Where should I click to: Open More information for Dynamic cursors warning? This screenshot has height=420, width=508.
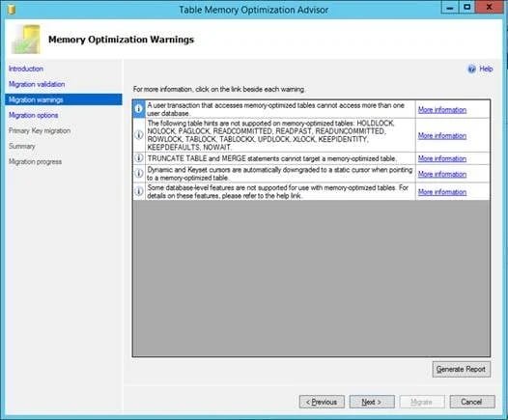tap(442, 174)
